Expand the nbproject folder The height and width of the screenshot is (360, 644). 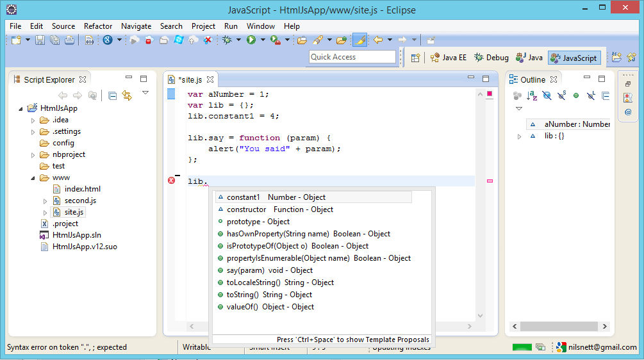click(33, 154)
